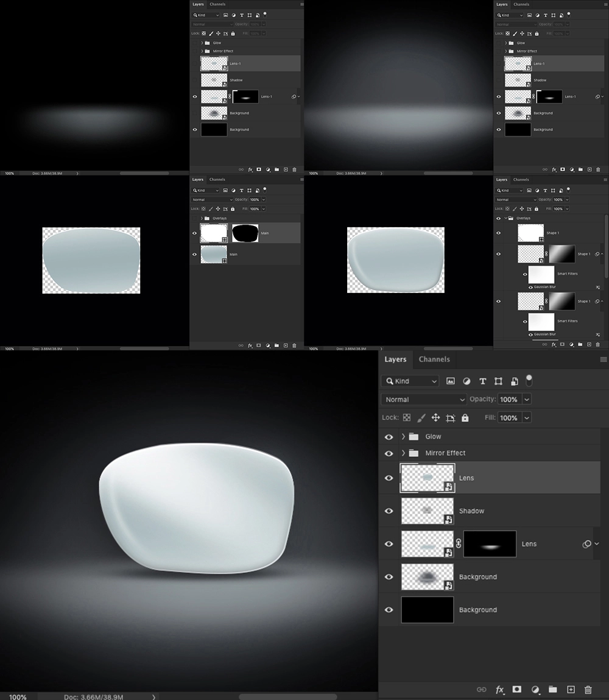Click the Gaussian Blur filter under first Shape 1

click(544, 287)
